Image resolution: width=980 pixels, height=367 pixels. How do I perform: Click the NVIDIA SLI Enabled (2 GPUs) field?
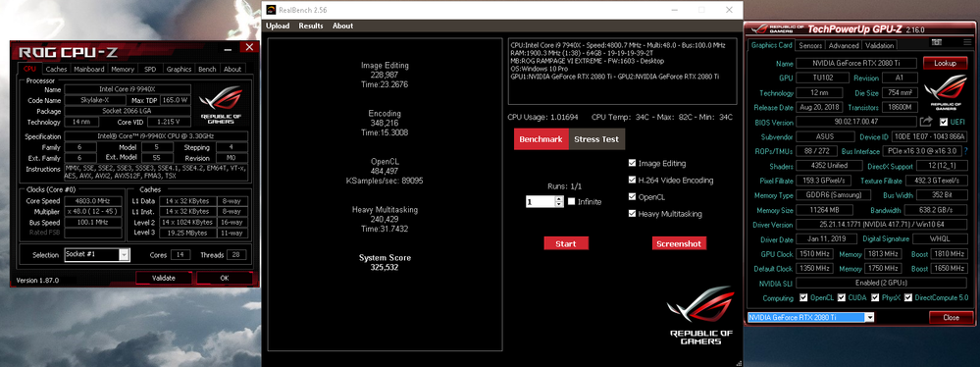pyautogui.click(x=881, y=284)
